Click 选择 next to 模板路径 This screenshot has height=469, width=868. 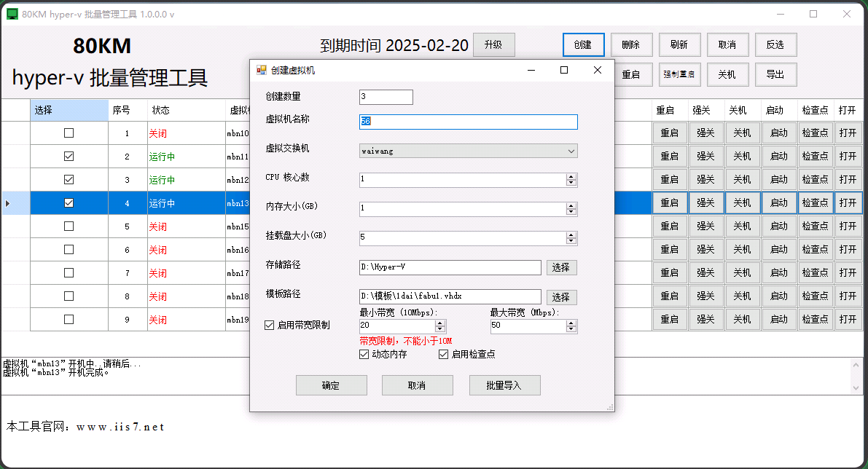pos(561,296)
